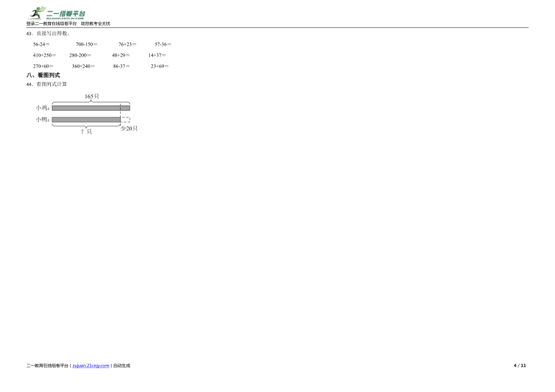The image size is (555, 392).
Task: Click the 165只 label above the diagram
Action: pyautogui.click(x=92, y=96)
